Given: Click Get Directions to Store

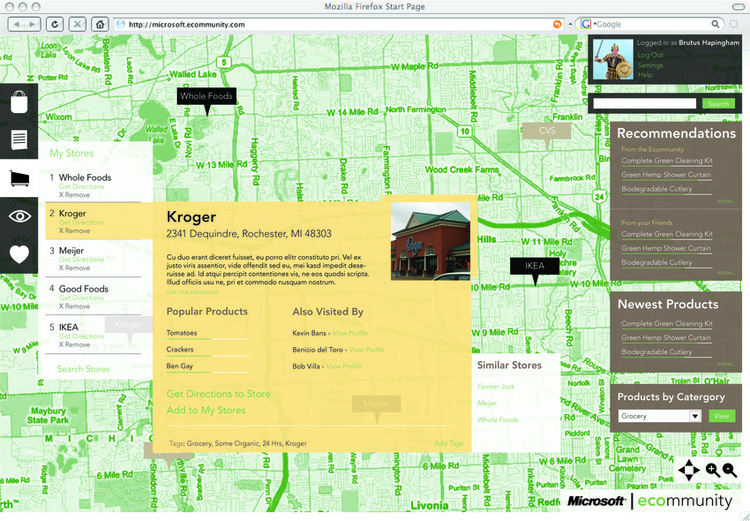Looking at the screenshot, I should tap(218, 394).
